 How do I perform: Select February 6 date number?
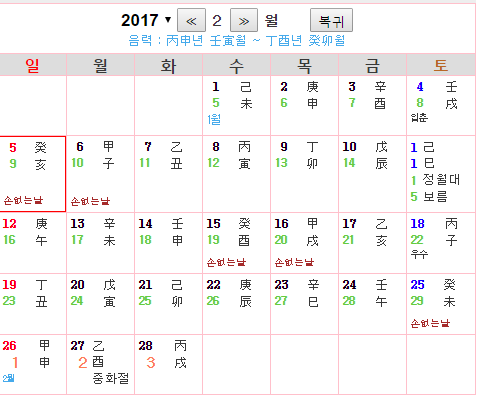click(80, 147)
